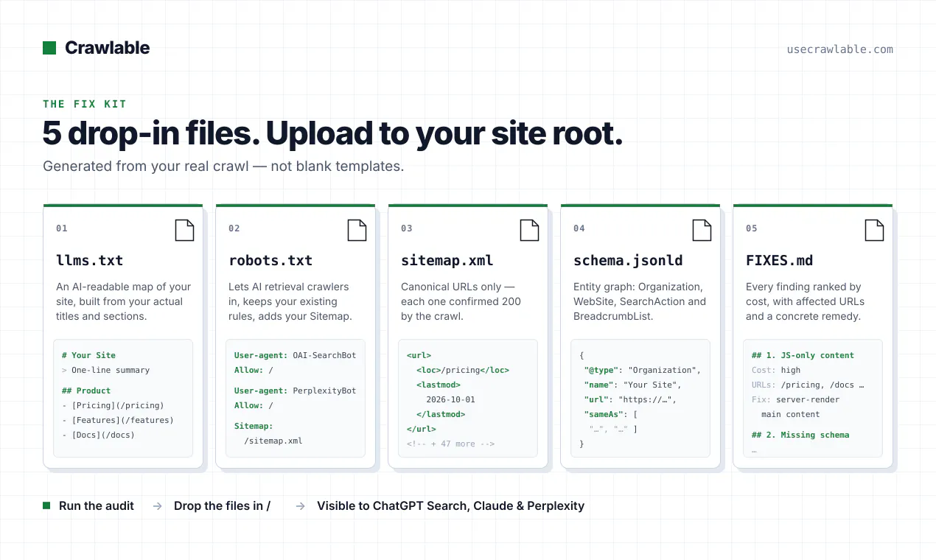
Task: Click the Crawlable brand name
Action: point(107,48)
